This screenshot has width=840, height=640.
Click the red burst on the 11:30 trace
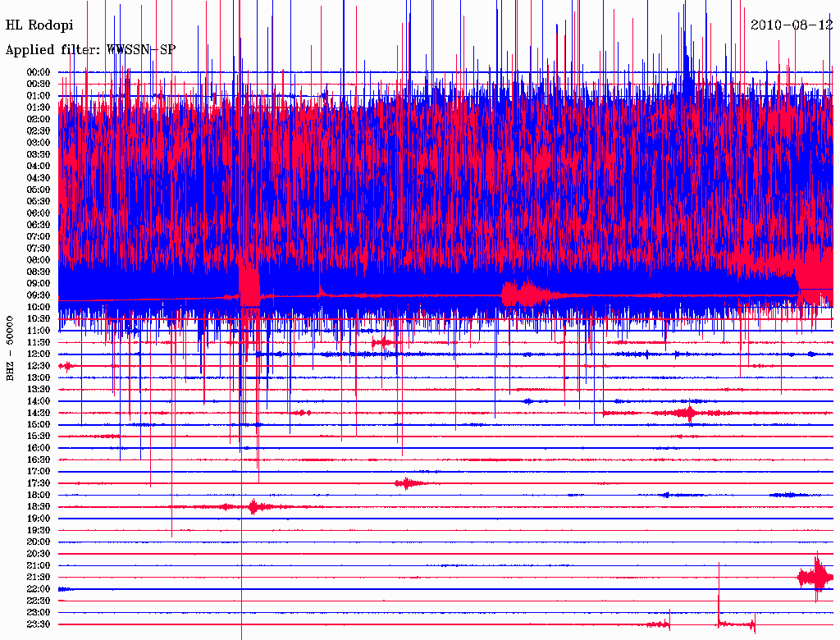coord(382,342)
